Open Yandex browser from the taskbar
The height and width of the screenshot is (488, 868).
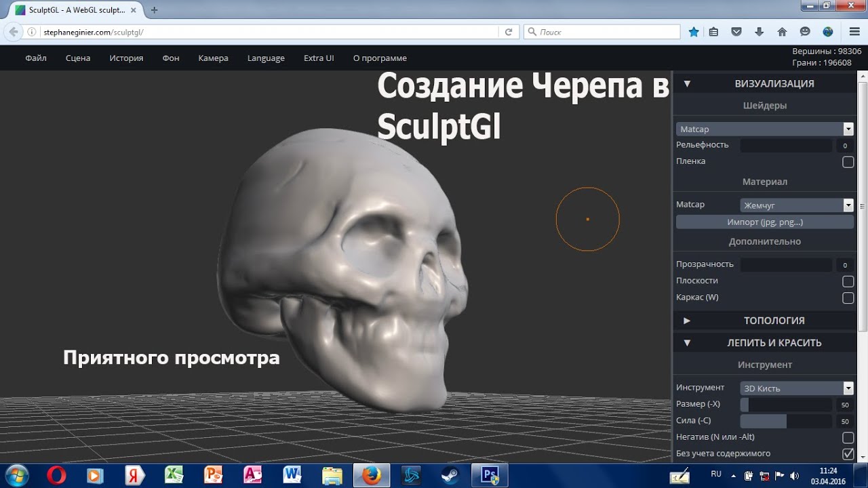point(134,476)
